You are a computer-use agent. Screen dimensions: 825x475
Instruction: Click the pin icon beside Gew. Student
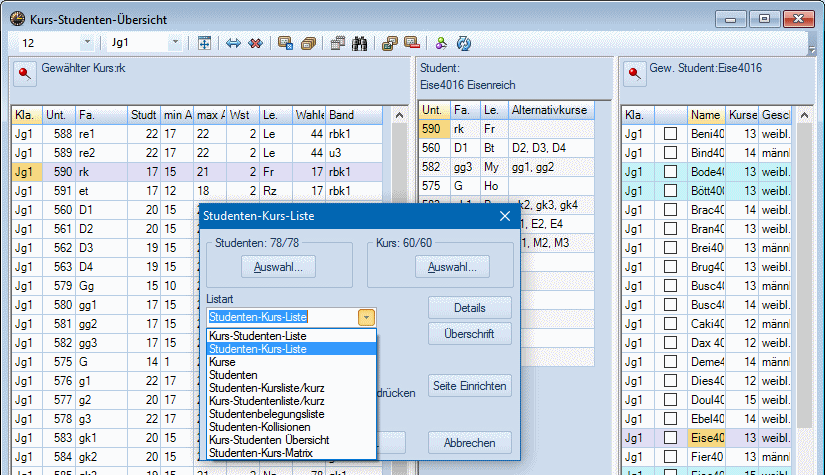(x=633, y=73)
